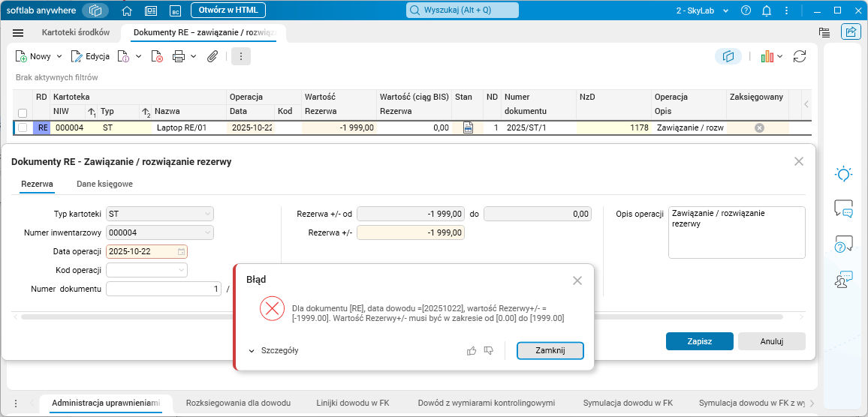Open the toolbar's three-dot more options
The image size is (868, 417).
[x=241, y=55]
